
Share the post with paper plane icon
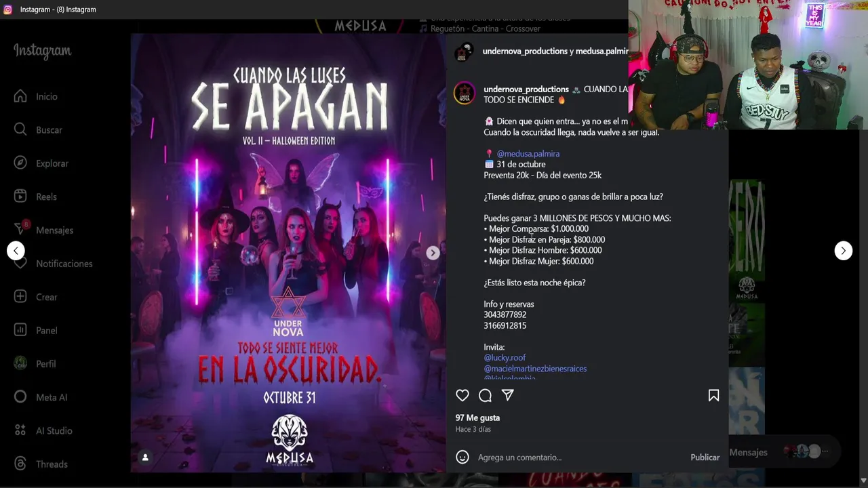(507, 395)
